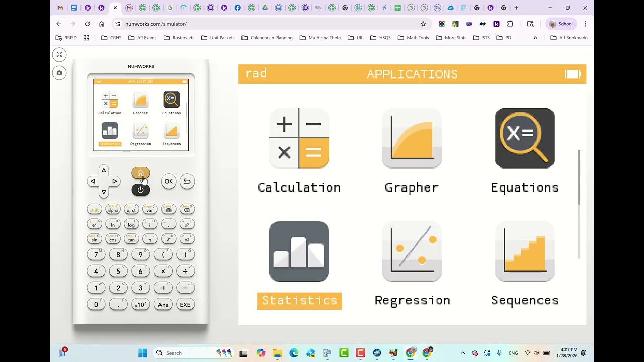Expand the hidden bookmarks overflow chevron
The image size is (644, 362).
tap(535, 38)
